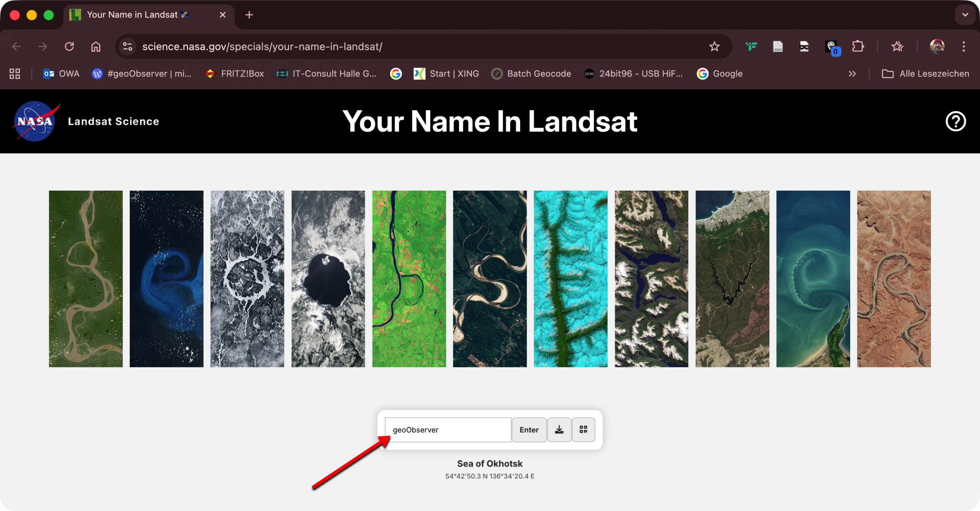Click the download image icon button
980x511 pixels.
(x=559, y=429)
